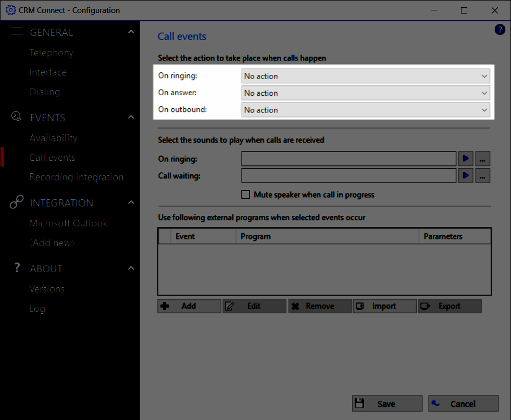Browse for Call waiting sound file
Screen dimensions: 511x420
[x=483, y=176]
